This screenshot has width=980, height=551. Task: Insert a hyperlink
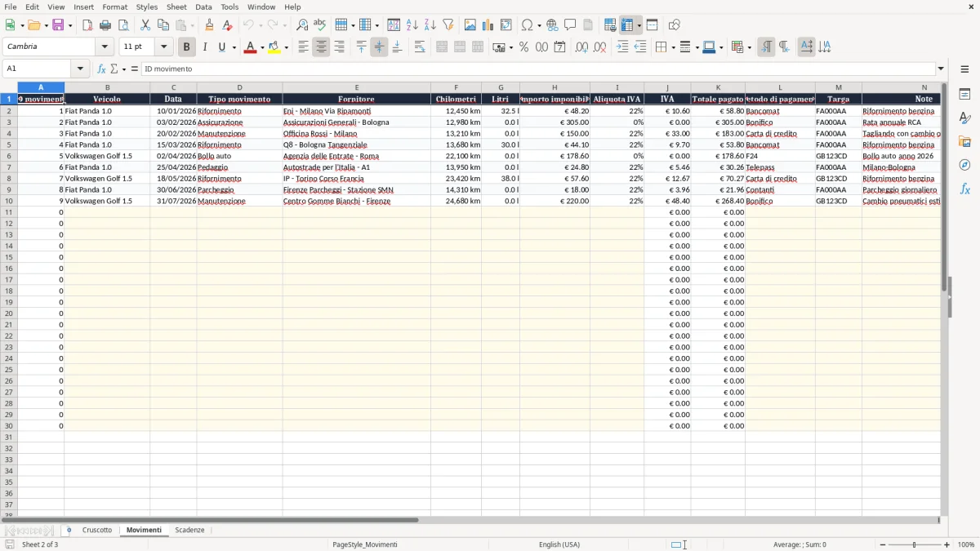(x=553, y=25)
